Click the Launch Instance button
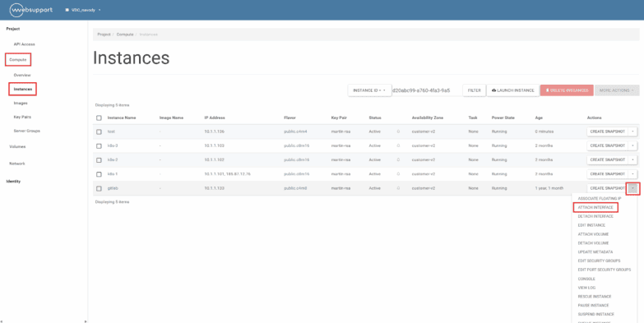The height and width of the screenshot is (323, 644). tap(512, 90)
